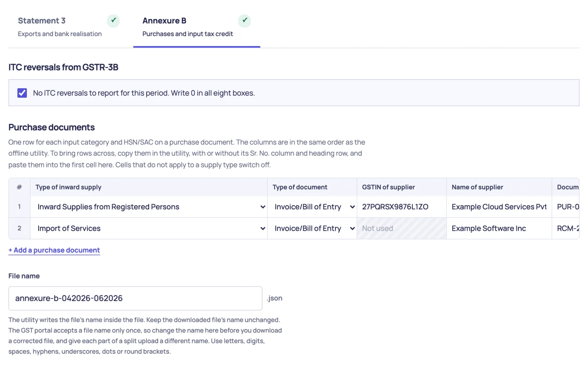
Task: Click the RCM-2 document number cell
Action: tap(566, 228)
